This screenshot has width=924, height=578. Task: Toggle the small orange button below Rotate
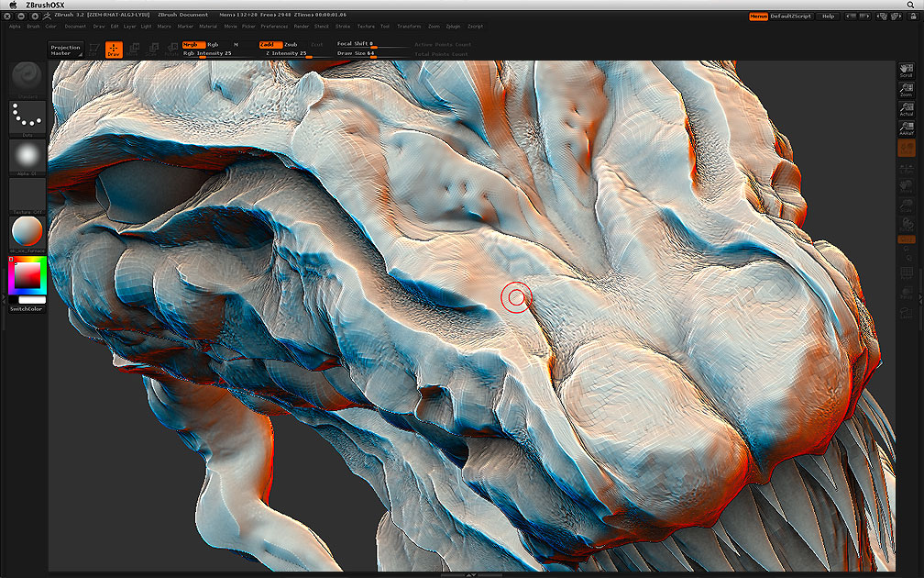907,239
